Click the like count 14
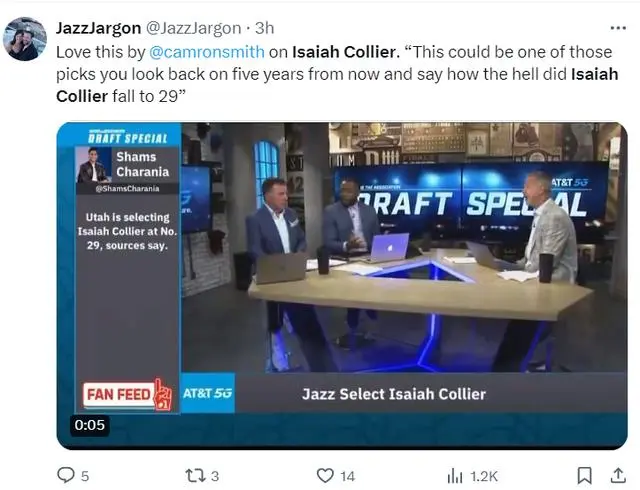Image resolution: width=640 pixels, height=490 pixels. (x=347, y=476)
